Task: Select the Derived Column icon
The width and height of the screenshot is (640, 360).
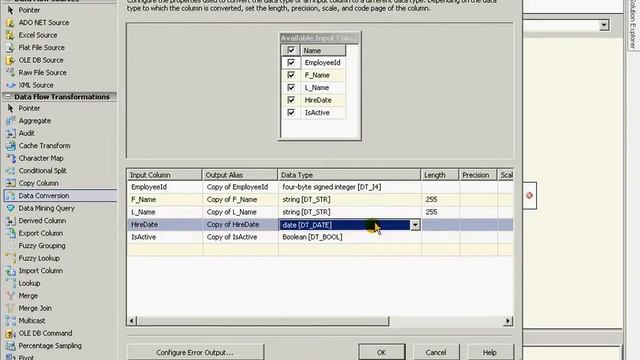Action: point(10,221)
